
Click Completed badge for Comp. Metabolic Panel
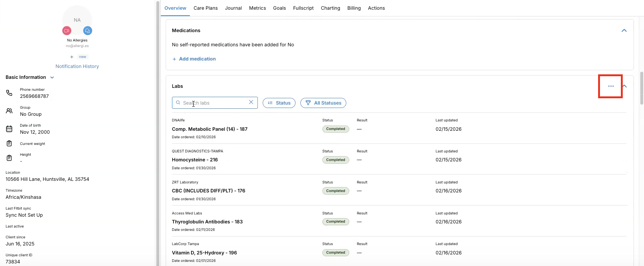coord(336,129)
